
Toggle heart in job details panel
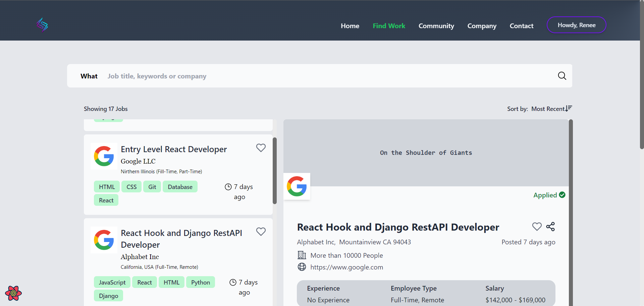537,227
